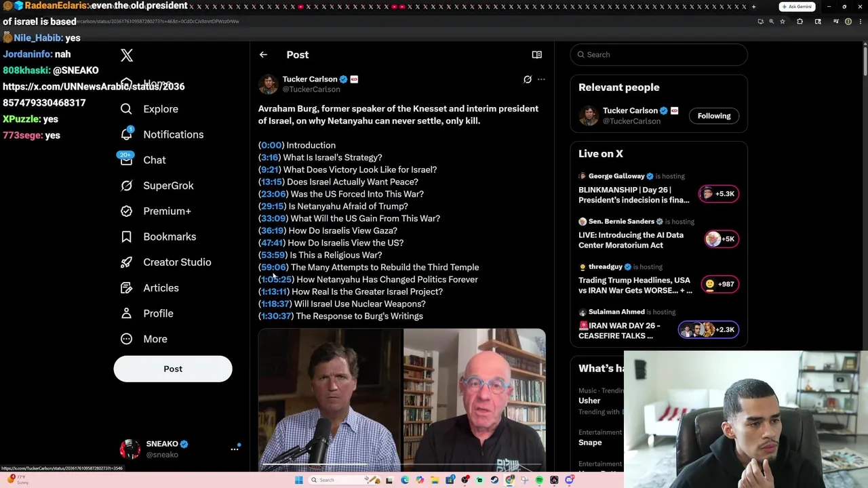Open Chrome's three-dot menu
This screenshot has width=868, height=488.
861,22
